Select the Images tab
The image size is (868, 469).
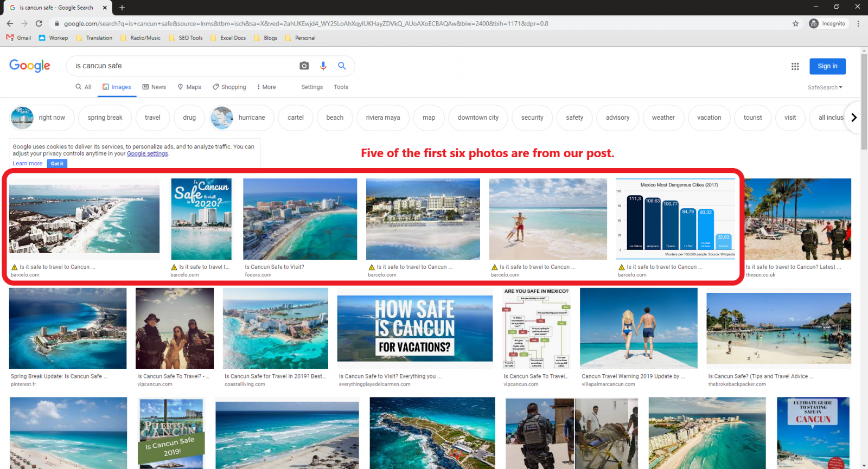117,87
